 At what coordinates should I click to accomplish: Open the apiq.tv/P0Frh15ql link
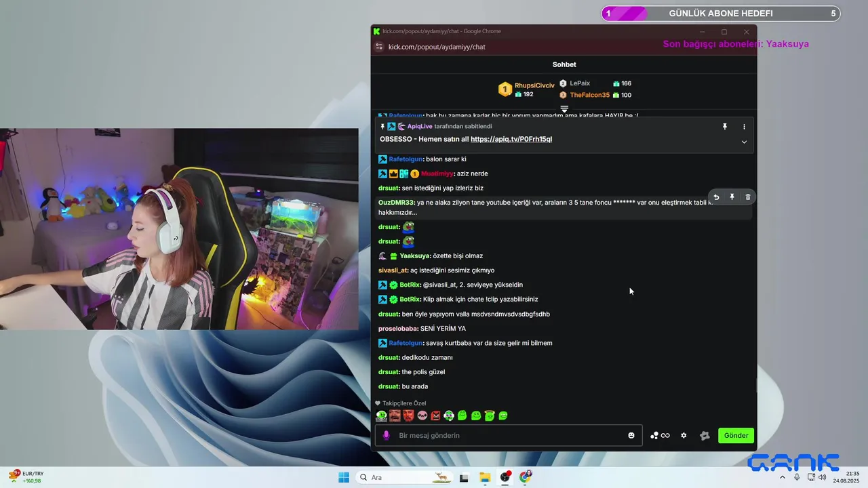coord(511,139)
